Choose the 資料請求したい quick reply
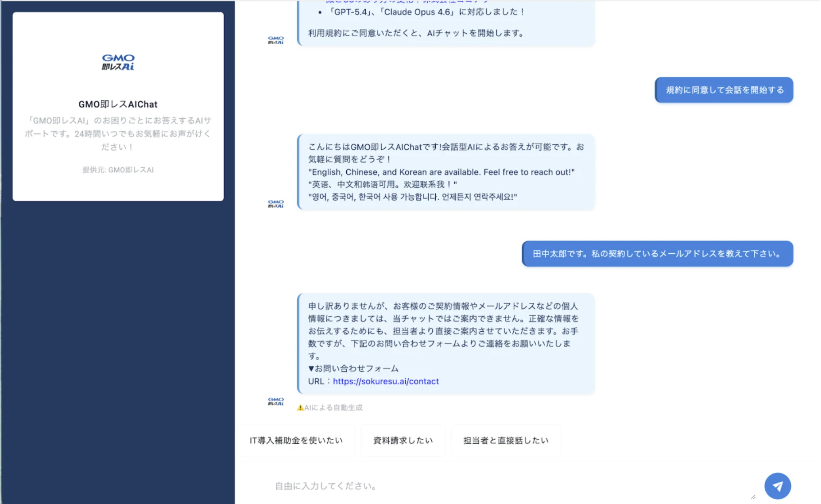This screenshot has height=504, width=821. (403, 440)
